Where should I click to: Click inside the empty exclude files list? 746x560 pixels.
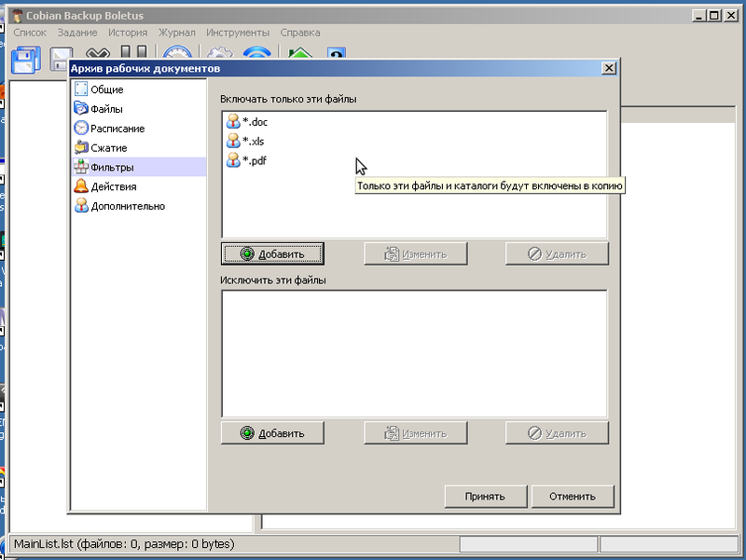click(414, 354)
